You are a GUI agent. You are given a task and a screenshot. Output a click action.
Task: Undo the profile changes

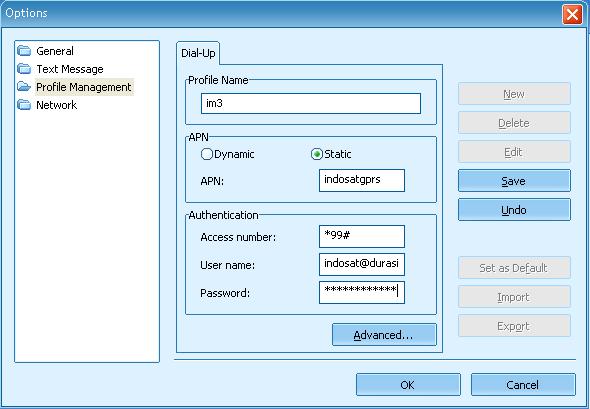(x=514, y=210)
